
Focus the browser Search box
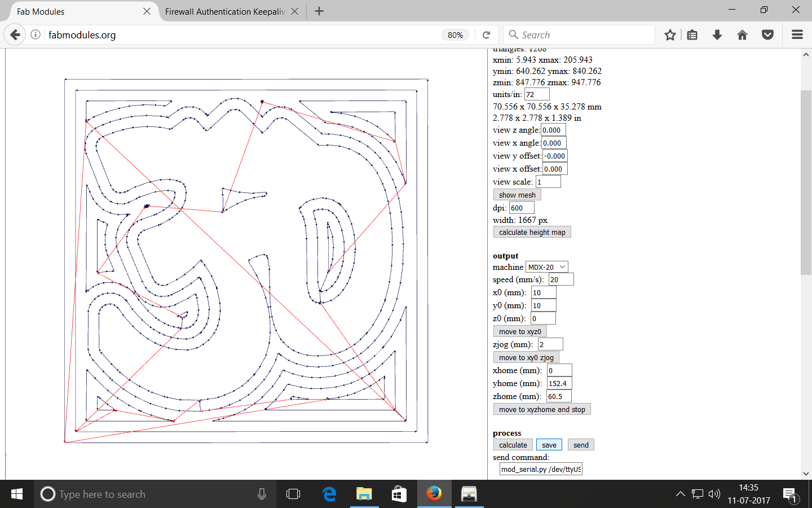[579, 35]
